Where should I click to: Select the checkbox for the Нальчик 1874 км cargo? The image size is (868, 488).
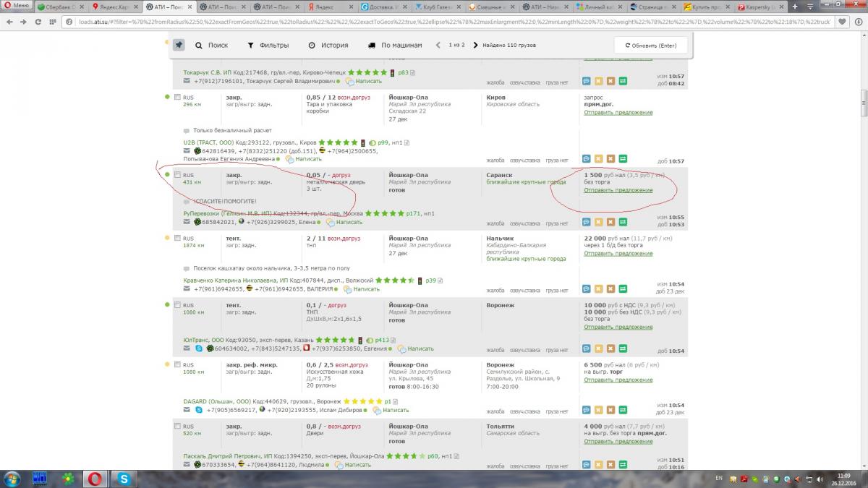(x=177, y=238)
